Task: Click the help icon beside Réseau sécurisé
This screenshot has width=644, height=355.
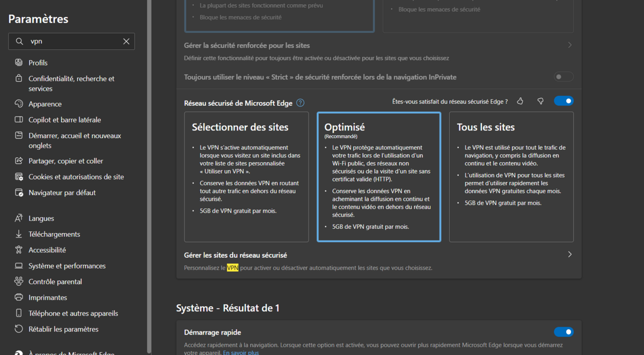Action: (301, 103)
